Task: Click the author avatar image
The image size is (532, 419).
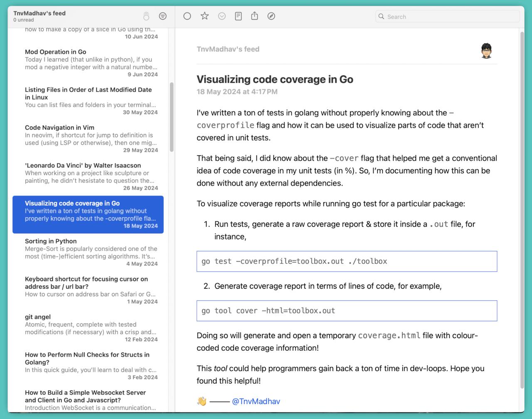Action: (487, 51)
